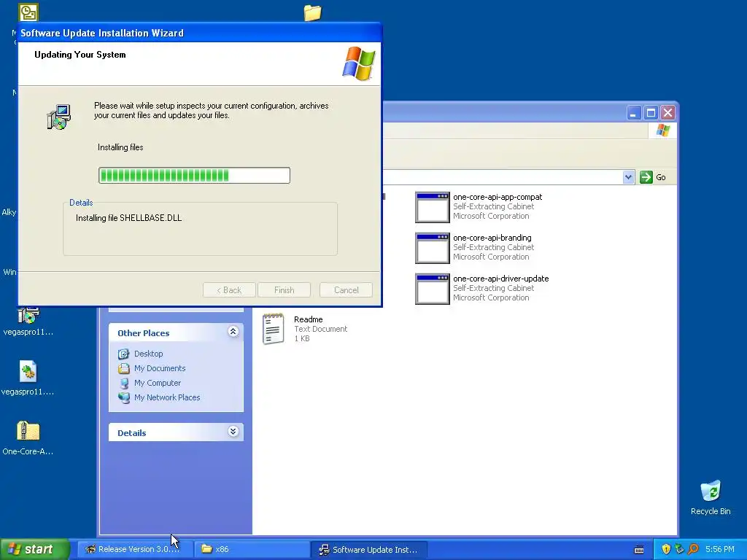Click the Back button in the wizard

pos(229,290)
